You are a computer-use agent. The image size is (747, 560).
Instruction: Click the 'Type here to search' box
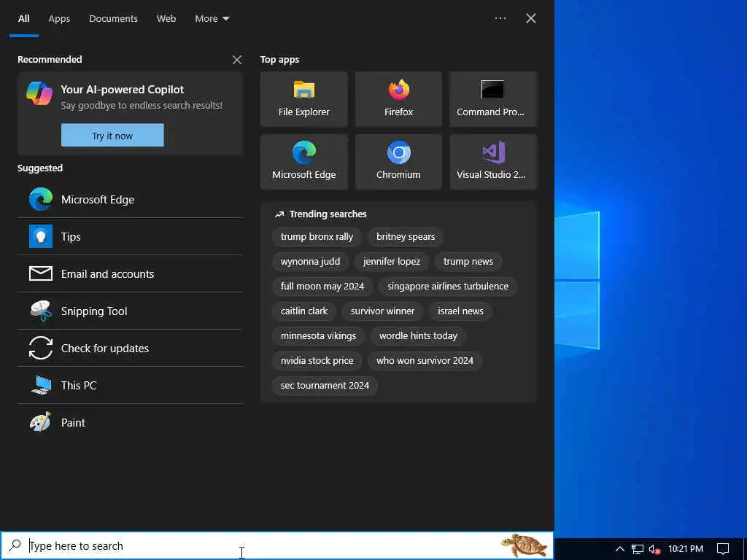click(276, 545)
